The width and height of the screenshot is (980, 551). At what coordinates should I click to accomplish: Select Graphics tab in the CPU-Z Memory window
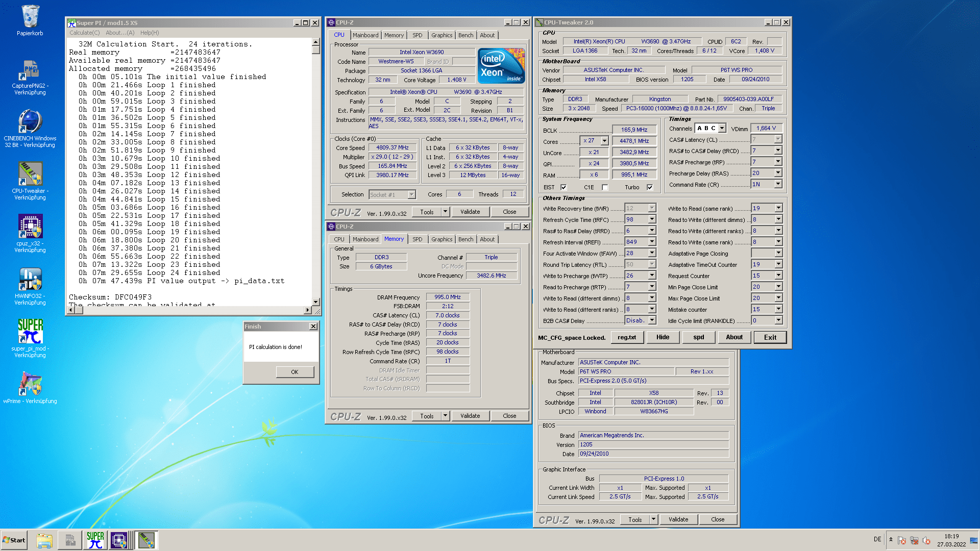coord(442,239)
